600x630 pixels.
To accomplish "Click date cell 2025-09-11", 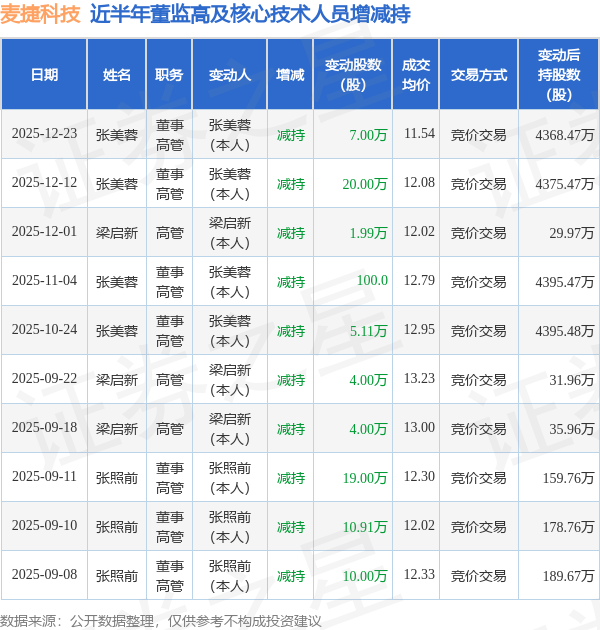I will [44, 477].
